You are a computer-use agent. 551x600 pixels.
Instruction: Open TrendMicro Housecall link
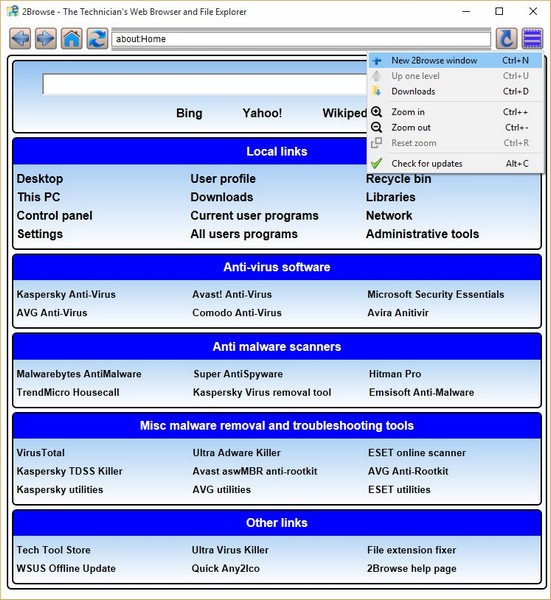[68, 392]
